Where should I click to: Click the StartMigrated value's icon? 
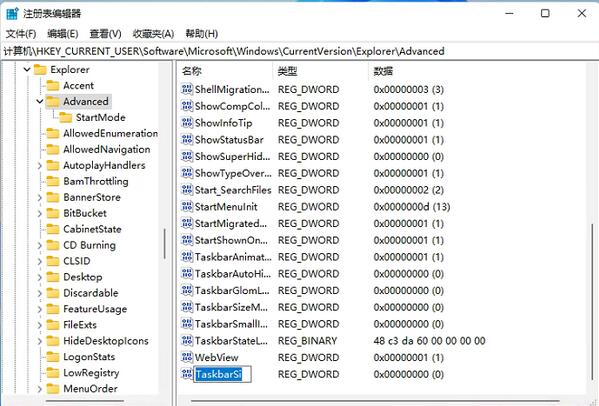pyautogui.click(x=187, y=223)
